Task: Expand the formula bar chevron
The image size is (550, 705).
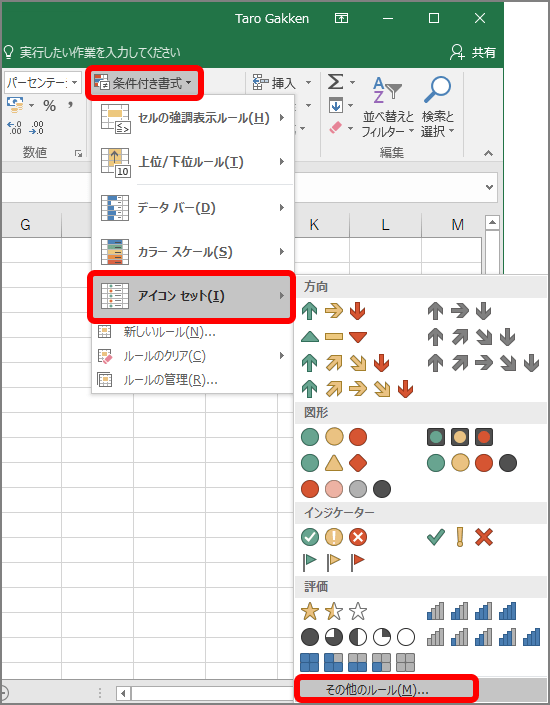Action: (489, 187)
